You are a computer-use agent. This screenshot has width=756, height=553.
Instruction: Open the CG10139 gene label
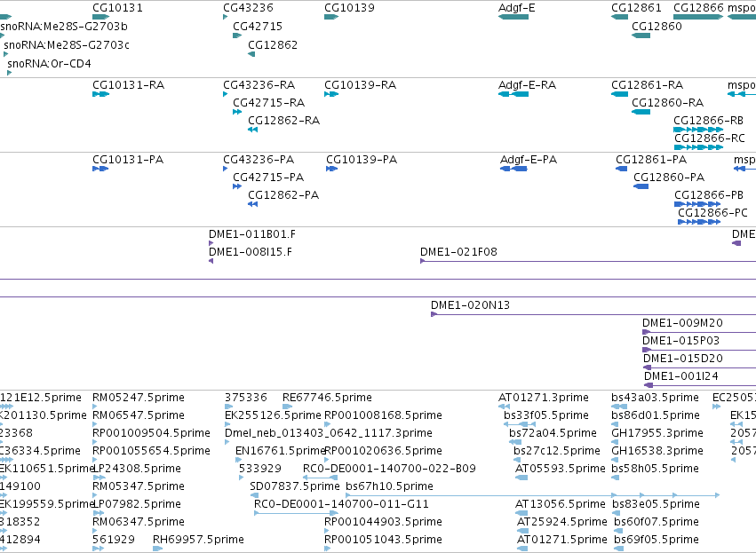(349, 8)
